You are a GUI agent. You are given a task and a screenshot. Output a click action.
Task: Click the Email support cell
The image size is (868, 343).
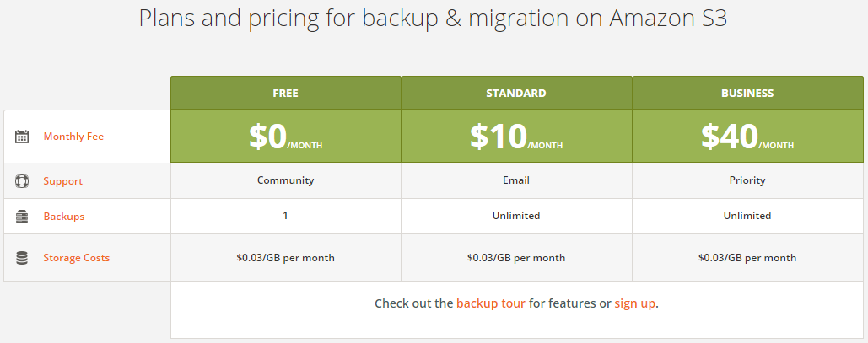click(516, 180)
